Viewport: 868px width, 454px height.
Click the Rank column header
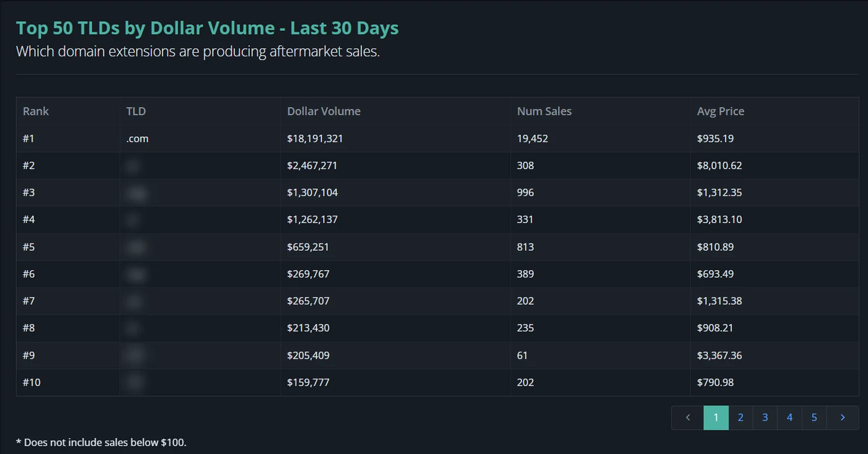click(x=68, y=111)
